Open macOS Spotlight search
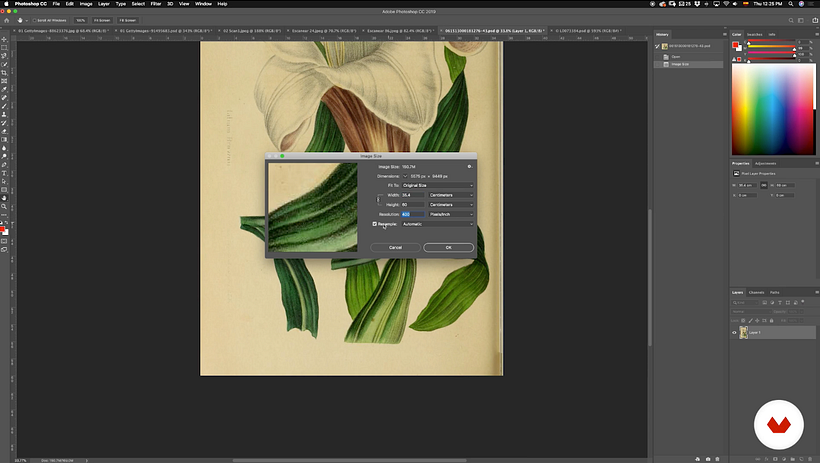Screen dimensions: 820x463 791,4
